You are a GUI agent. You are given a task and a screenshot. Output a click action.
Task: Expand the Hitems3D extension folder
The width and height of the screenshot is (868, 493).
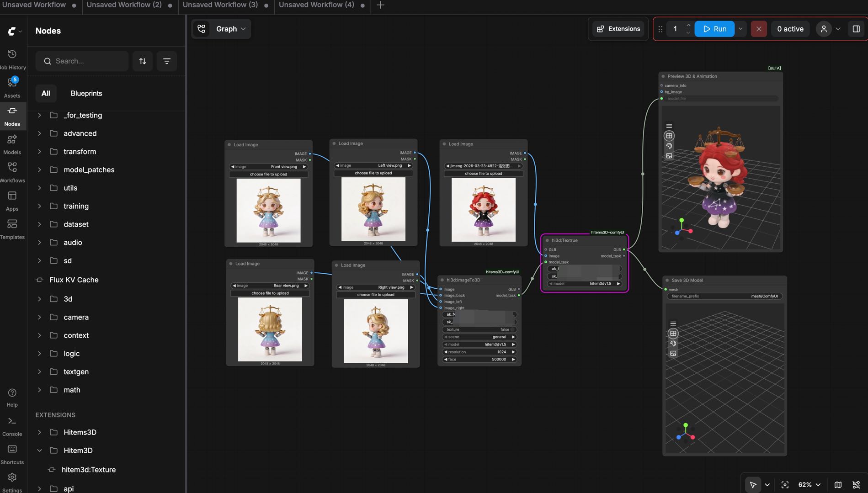(x=39, y=432)
